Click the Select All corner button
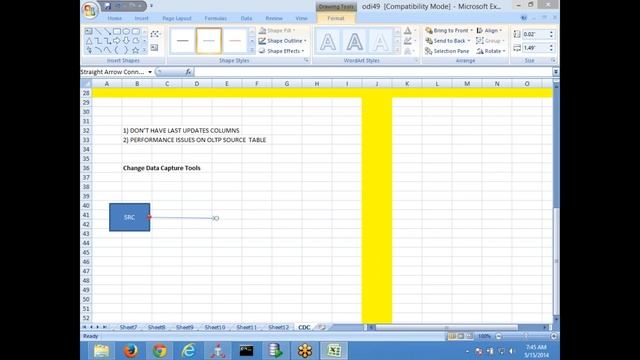This screenshot has height=360, width=640. coord(86,84)
